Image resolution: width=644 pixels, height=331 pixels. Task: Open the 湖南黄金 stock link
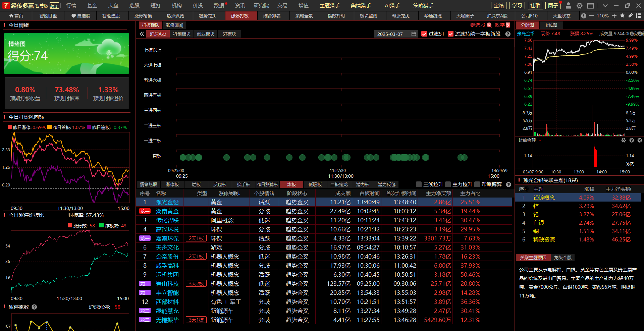(x=167, y=211)
